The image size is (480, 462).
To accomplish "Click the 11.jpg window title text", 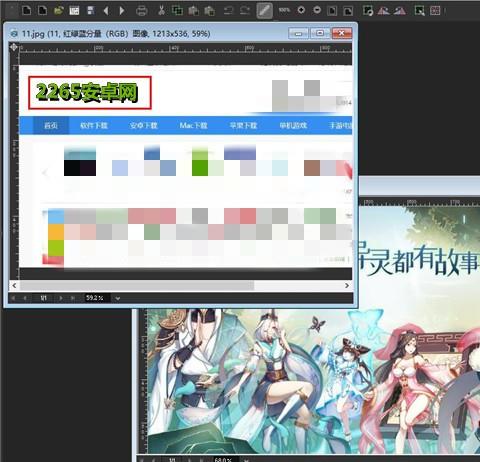I will pos(116,34).
